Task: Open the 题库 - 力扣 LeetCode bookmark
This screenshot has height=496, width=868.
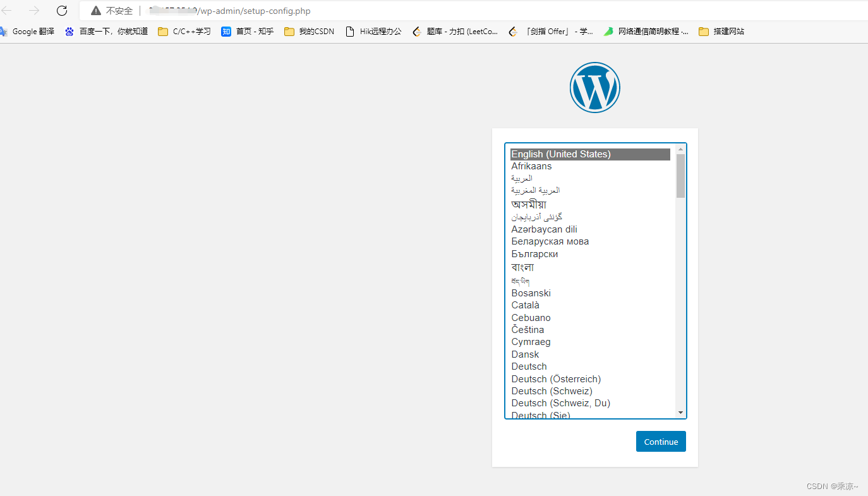Action: point(455,31)
